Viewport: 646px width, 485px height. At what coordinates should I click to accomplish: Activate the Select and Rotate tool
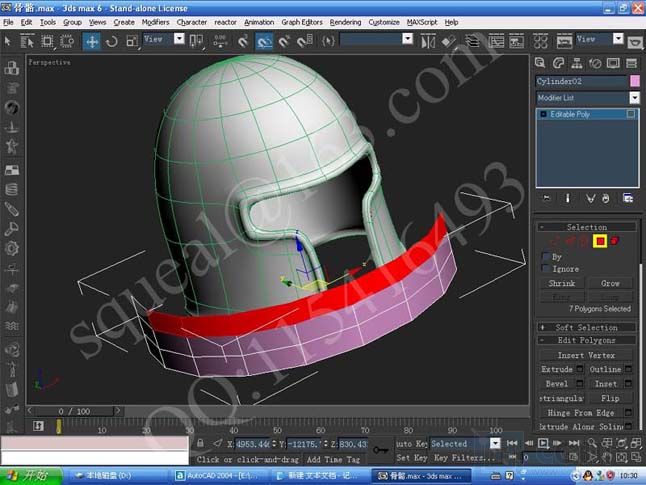(x=112, y=41)
